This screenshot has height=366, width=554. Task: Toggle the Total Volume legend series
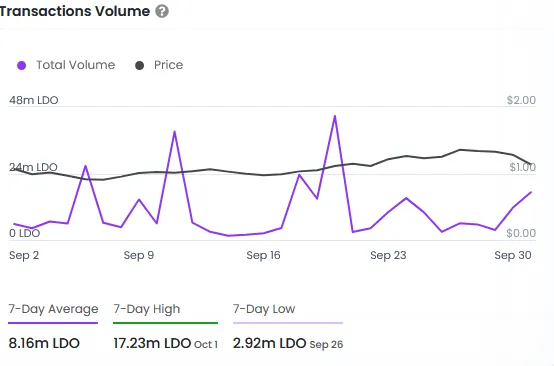pos(66,65)
